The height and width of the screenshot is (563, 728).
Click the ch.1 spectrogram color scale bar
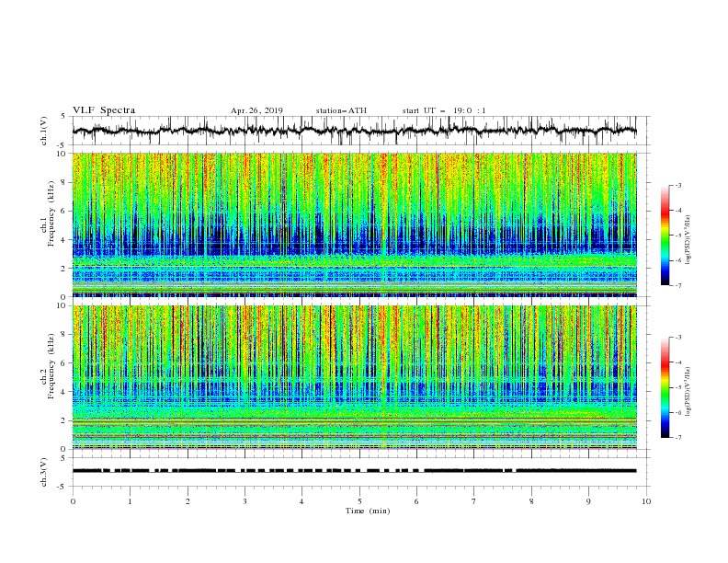point(665,236)
